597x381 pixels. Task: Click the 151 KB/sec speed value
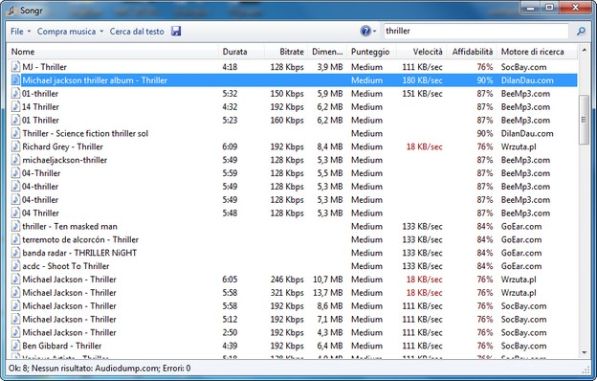pos(422,94)
